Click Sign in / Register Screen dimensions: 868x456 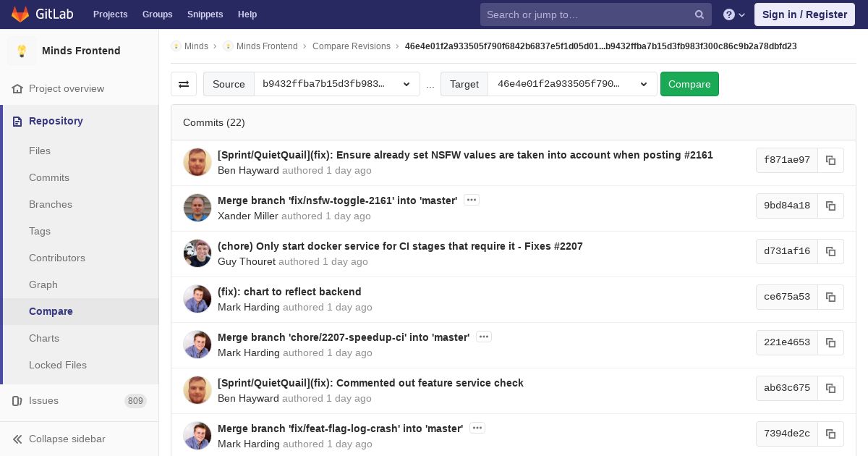tap(804, 14)
